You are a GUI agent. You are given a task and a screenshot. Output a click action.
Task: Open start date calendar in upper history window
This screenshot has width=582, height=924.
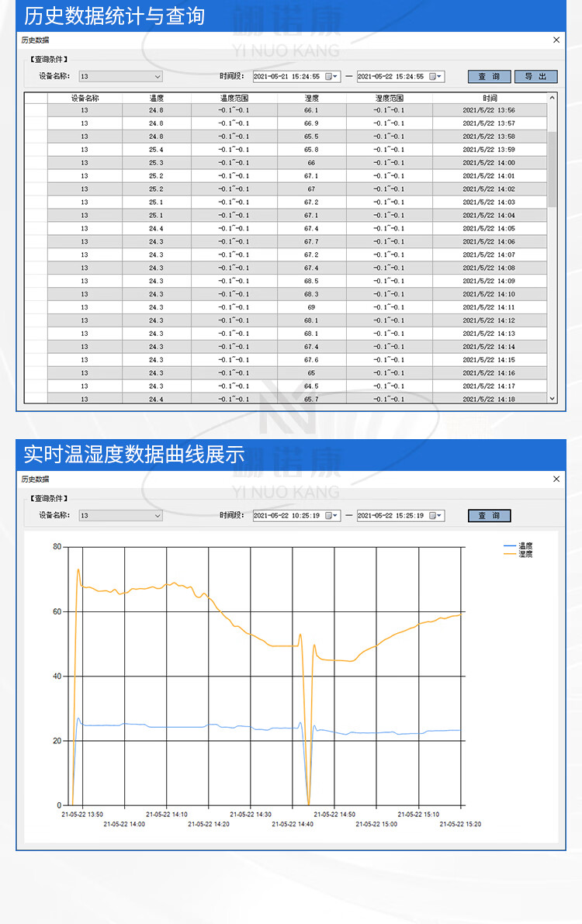click(332, 77)
